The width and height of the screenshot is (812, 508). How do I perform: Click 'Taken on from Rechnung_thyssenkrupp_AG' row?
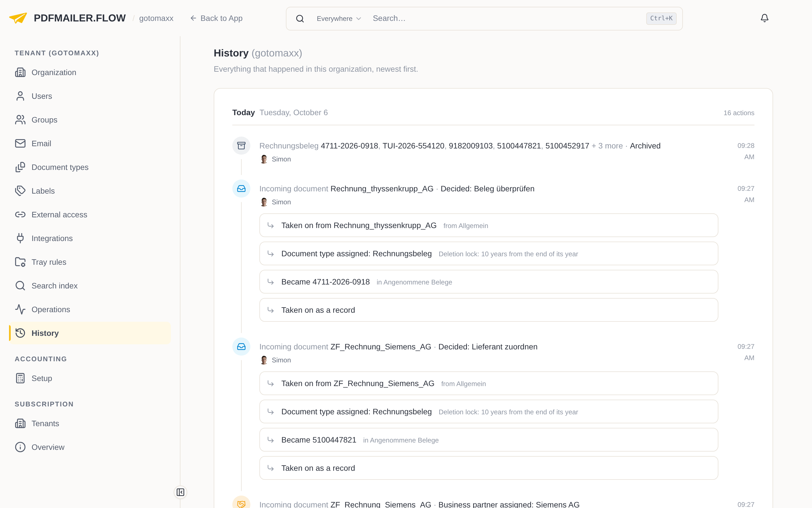pos(489,225)
